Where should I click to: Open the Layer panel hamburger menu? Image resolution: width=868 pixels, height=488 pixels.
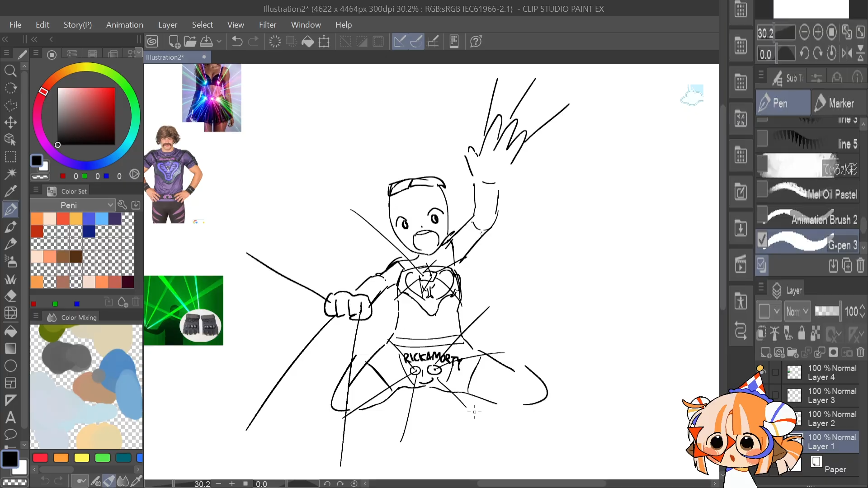pyautogui.click(x=761, y=287)
